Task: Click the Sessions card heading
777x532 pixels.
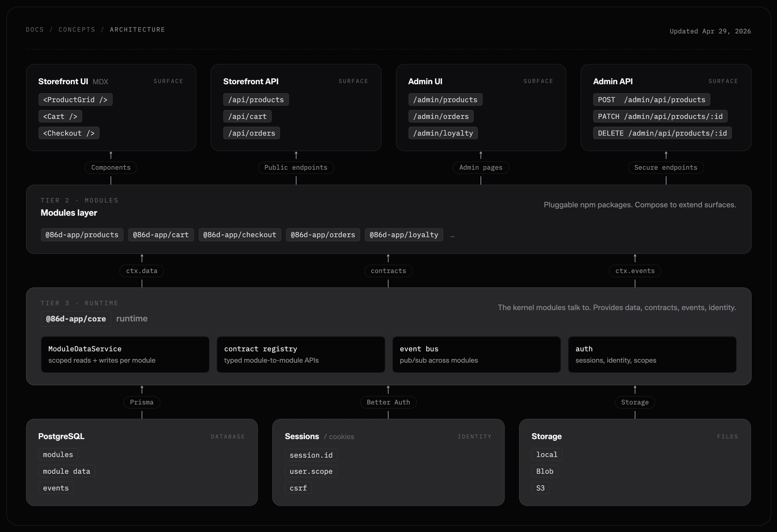Action: 302,436
